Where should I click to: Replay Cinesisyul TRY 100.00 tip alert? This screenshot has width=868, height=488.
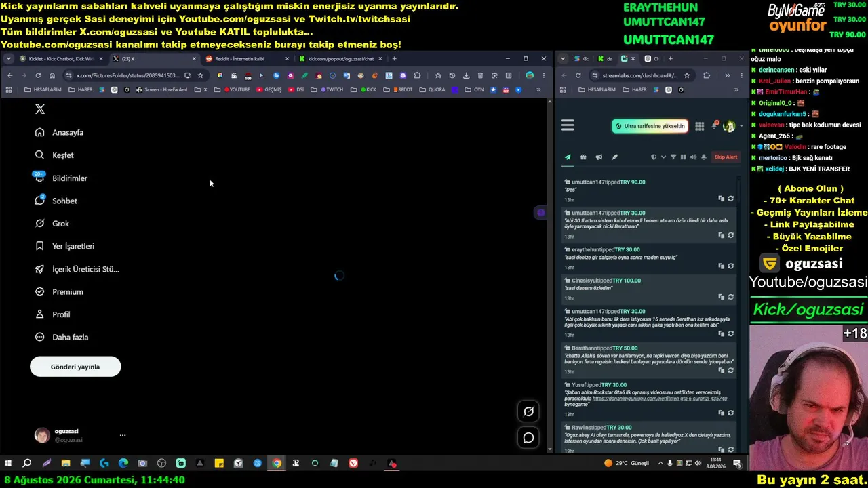(731, 297)
